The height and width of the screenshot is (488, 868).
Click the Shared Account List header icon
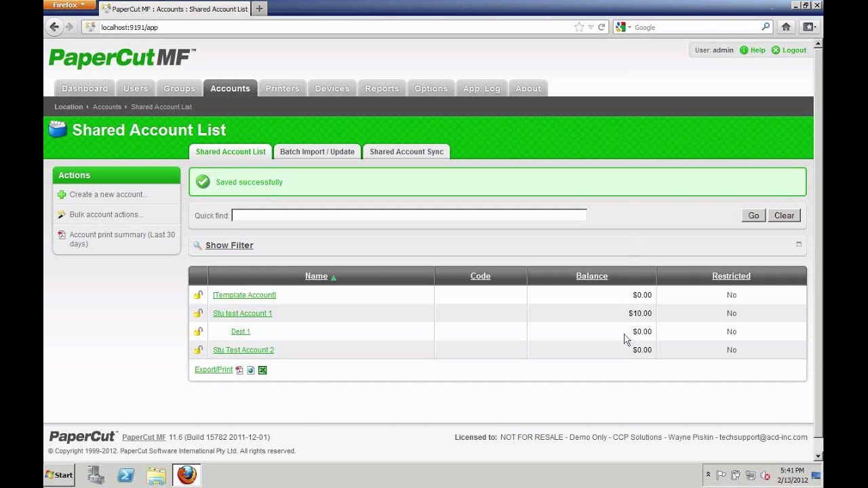(58, 129)
